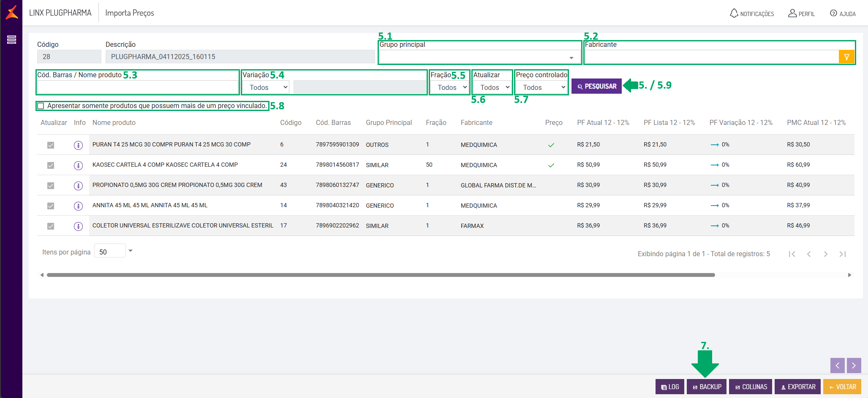Toggle Atualizar checkbox for PROPIONATO 0,5MG

click(51, 186)
